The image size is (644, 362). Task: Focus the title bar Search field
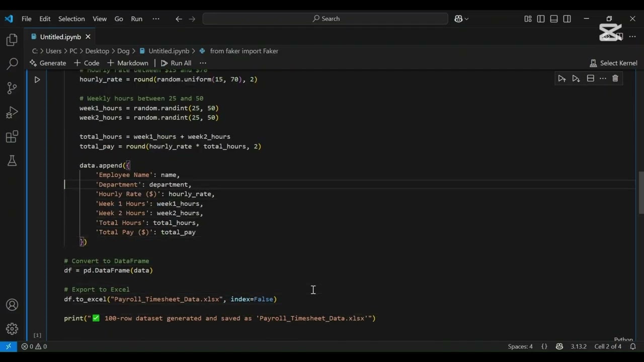coord(326,19)
